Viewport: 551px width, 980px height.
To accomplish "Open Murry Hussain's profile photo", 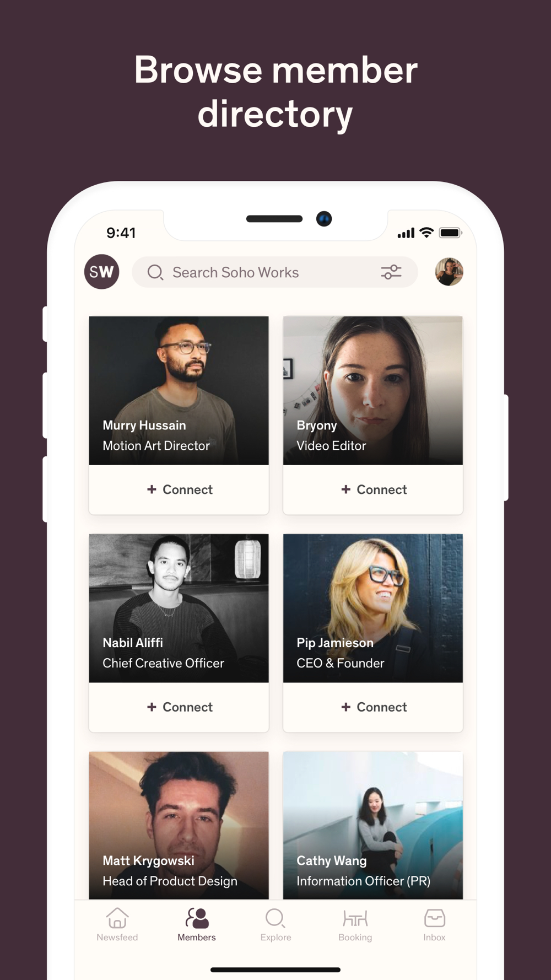I will (179, 390).
